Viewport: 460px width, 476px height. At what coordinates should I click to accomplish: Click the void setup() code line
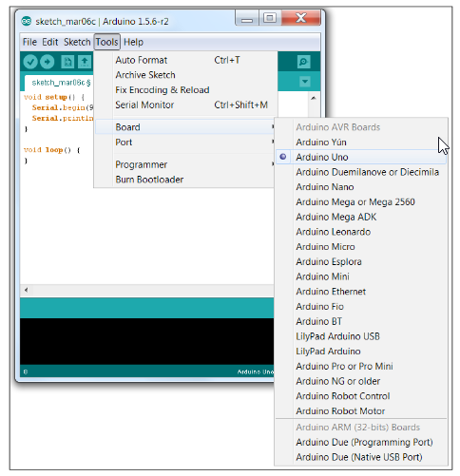click(54, 97)
